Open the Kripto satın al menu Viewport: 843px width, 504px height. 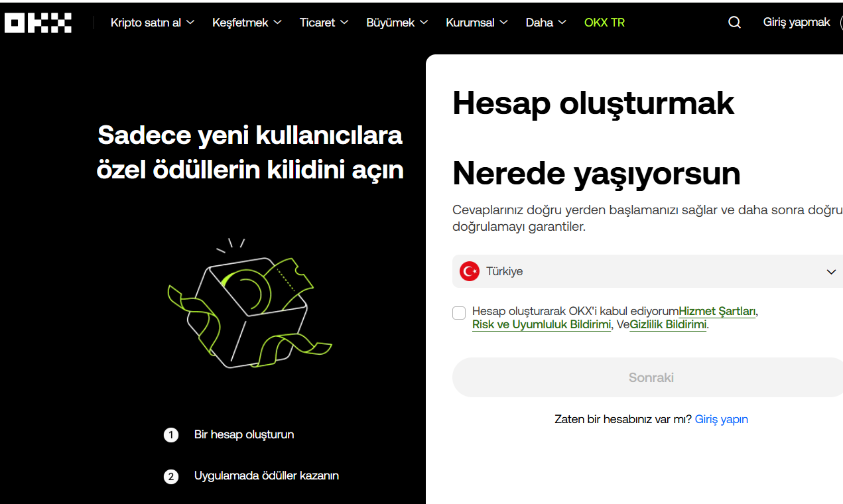[x=153, y=23]
